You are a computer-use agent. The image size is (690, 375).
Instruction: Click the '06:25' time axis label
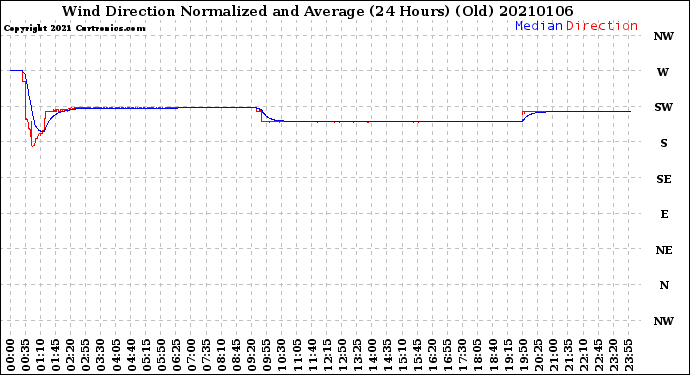176,355
